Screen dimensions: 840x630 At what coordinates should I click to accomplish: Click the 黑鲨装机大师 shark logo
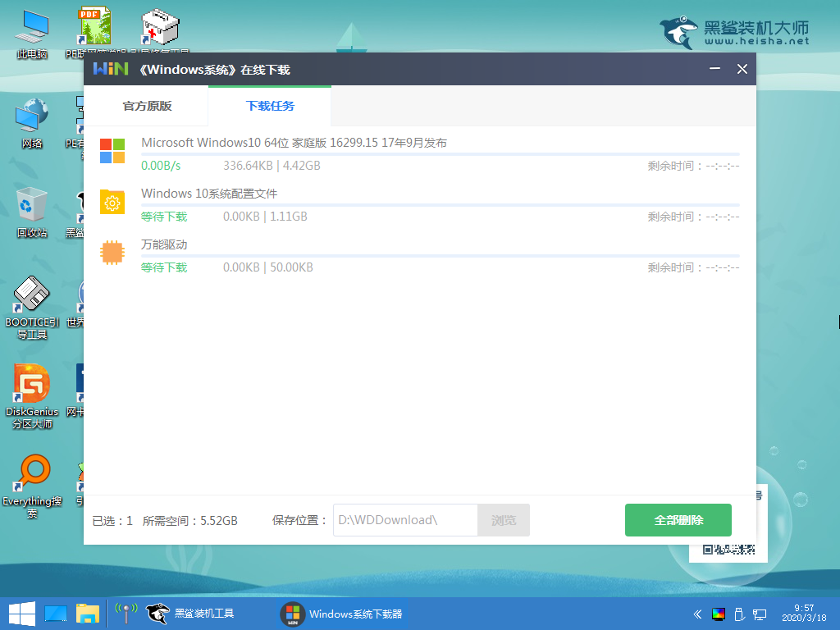pos(734,32)
